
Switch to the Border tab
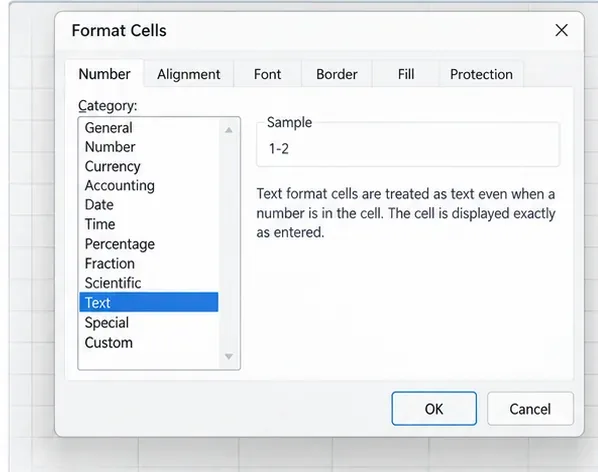(x=337, y=74)
